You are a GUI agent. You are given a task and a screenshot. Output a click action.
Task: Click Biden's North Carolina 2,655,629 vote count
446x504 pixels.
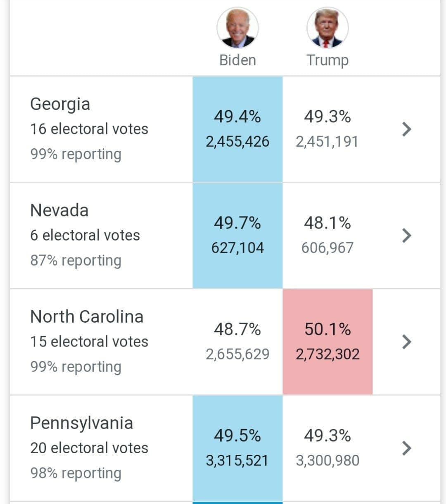pos(237,354)
